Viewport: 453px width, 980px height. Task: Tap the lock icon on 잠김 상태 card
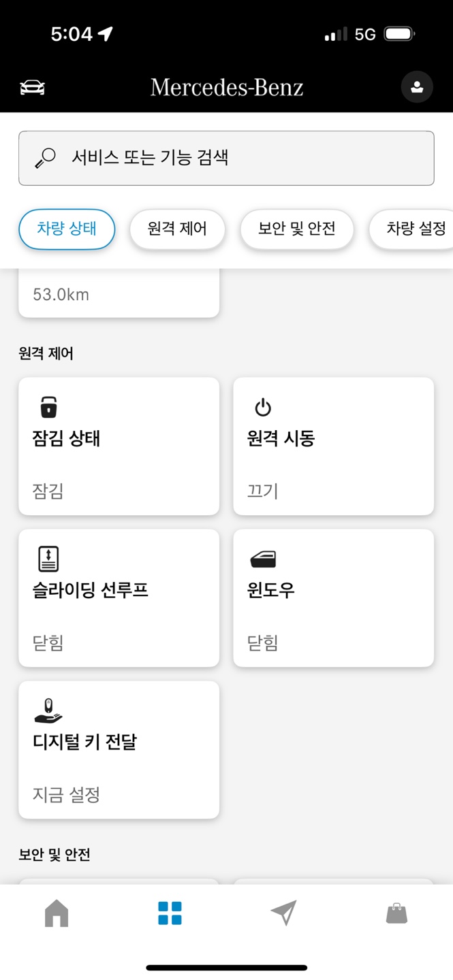(x=48, y=407)
